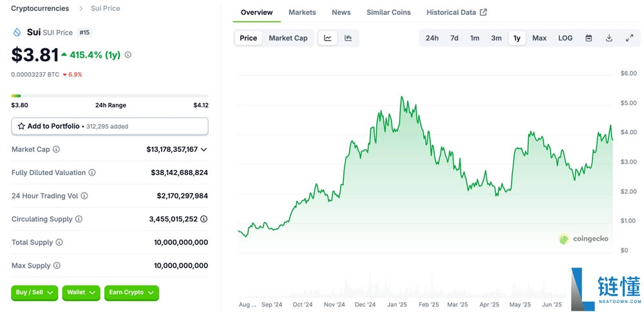The image size is (644, 312).
Task: Switch to the Markets tab
Action: click(302, 12)
